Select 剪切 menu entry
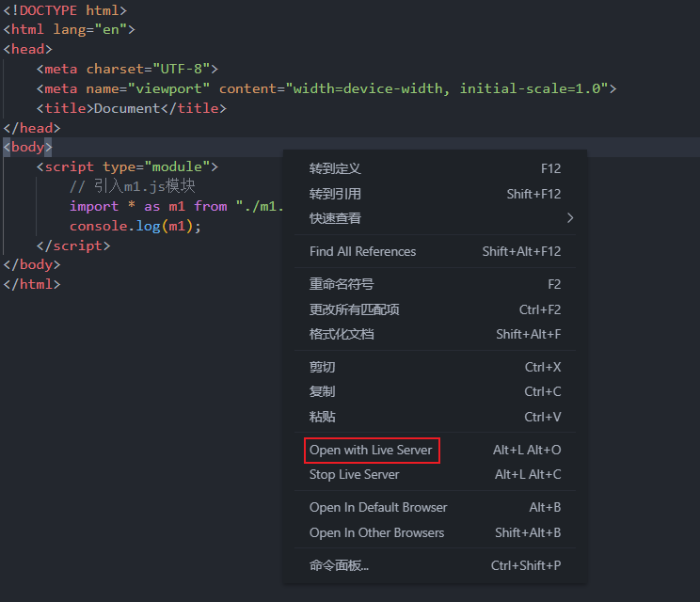 (322, 367)
